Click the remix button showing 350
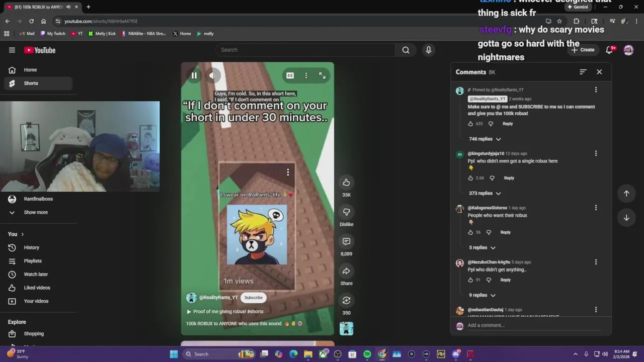 (346, 300)
